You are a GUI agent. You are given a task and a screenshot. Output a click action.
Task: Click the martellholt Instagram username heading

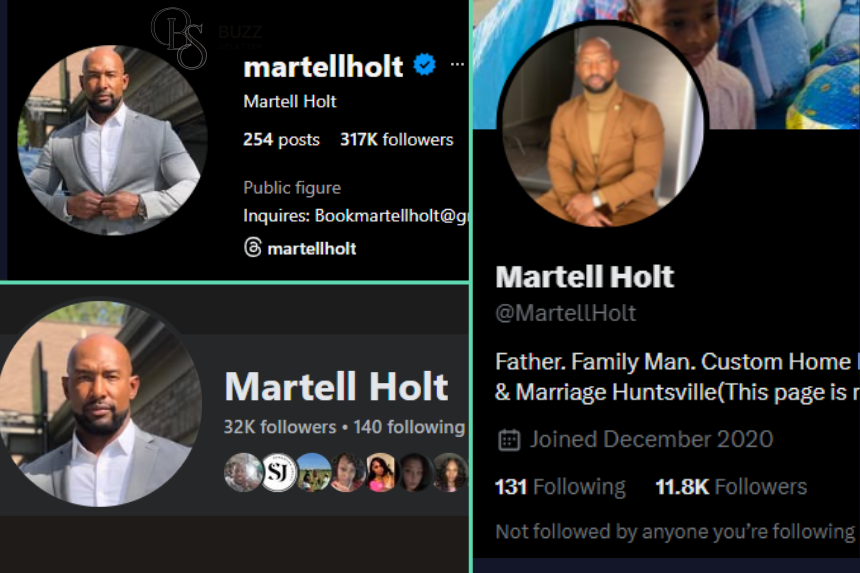323,66
